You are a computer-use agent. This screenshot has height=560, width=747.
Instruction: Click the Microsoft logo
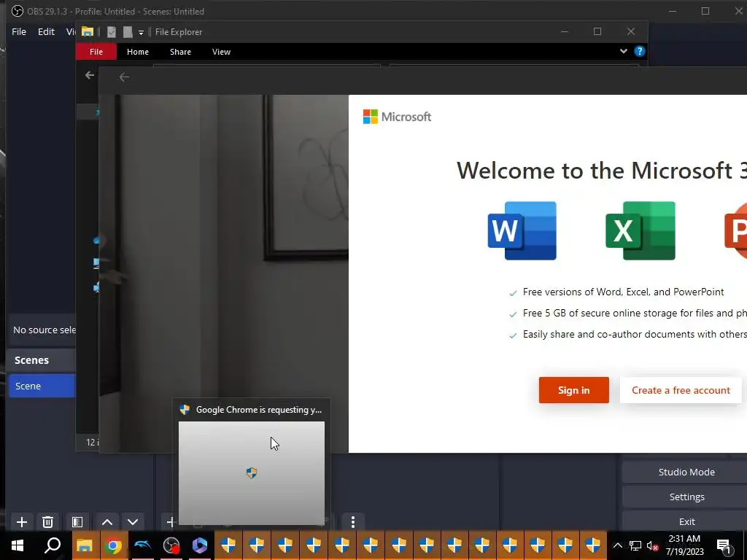point(397,117)
